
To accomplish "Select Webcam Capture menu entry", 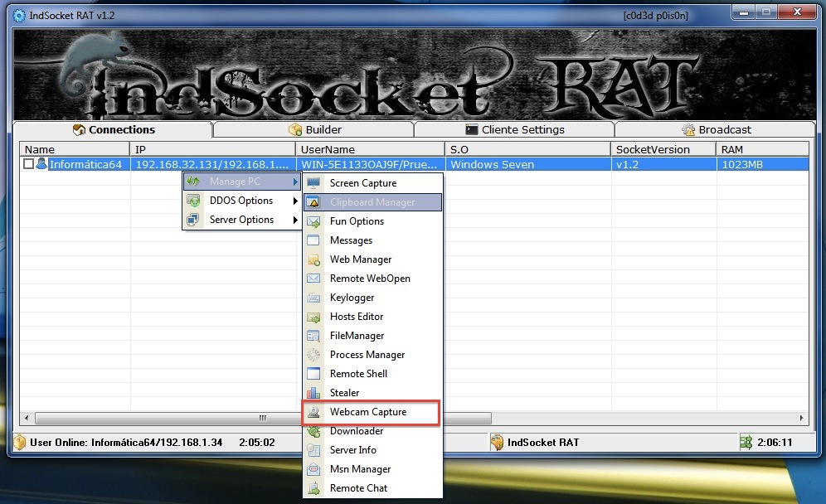I will tap(373, 412).
